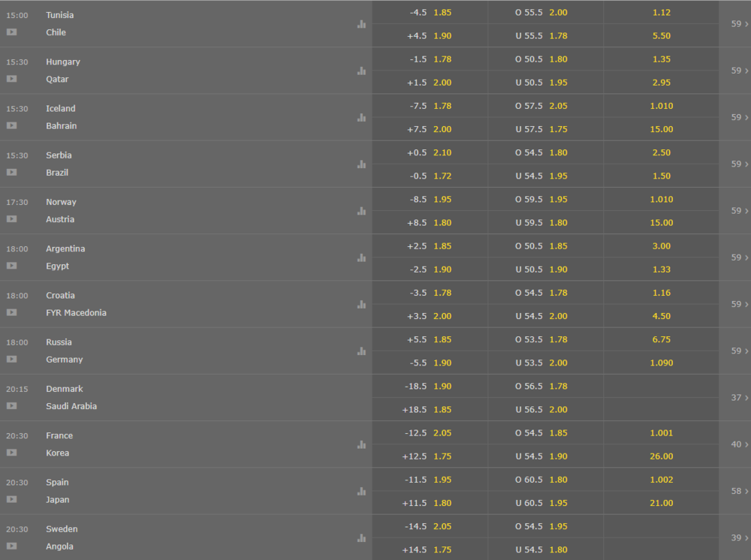Open stats icon for Croatia vs FYR Macedonia

[362, 305]
